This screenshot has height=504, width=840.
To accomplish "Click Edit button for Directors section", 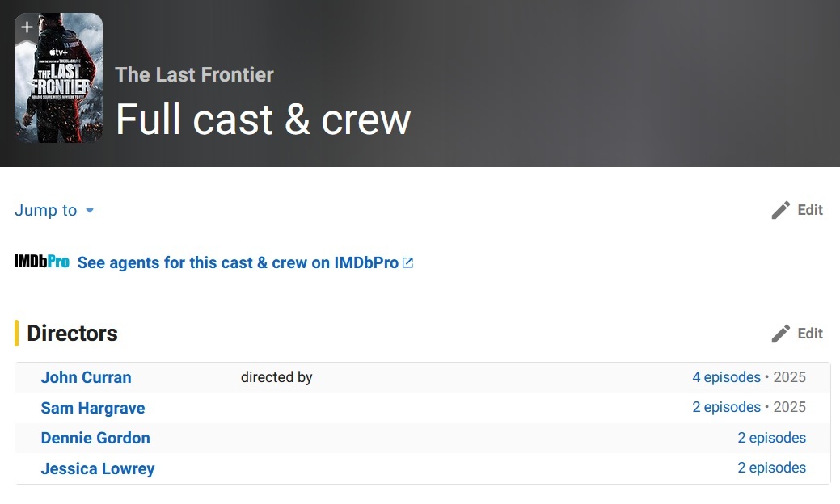I will (809, 334).
